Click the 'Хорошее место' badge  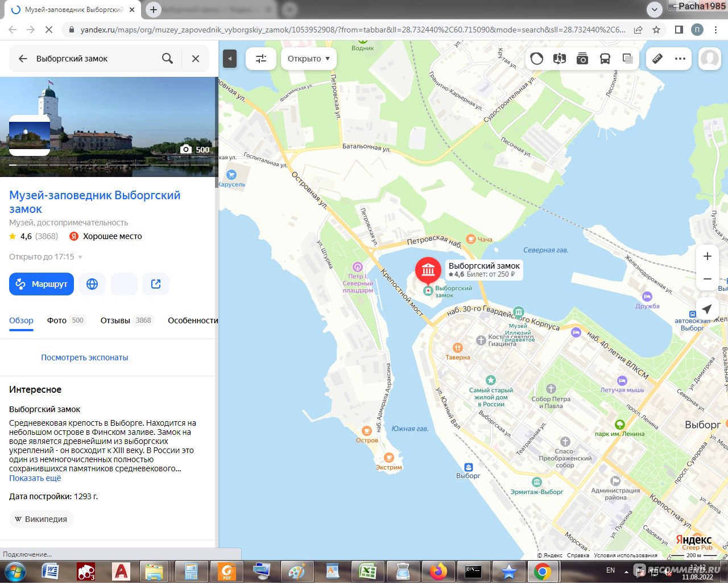pos(106,236)
